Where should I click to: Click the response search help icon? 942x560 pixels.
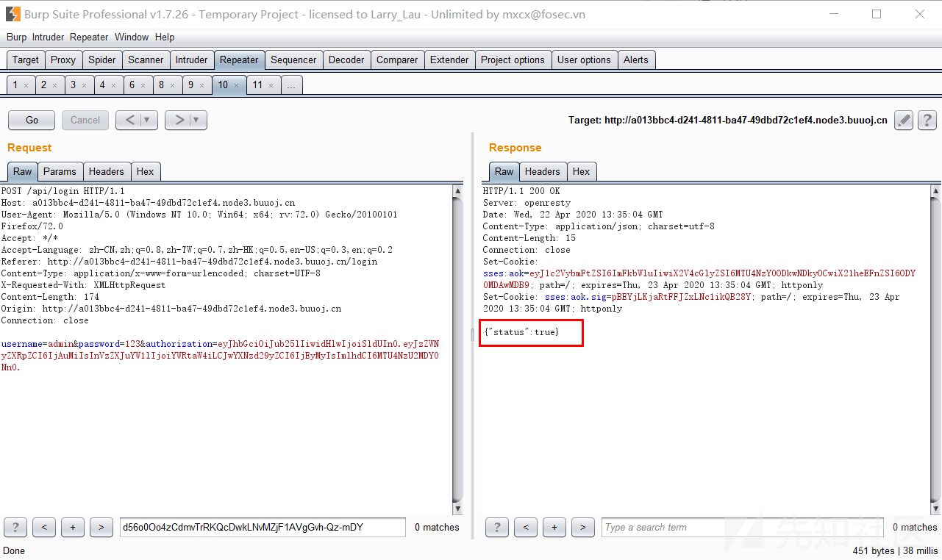click(496, 527)
